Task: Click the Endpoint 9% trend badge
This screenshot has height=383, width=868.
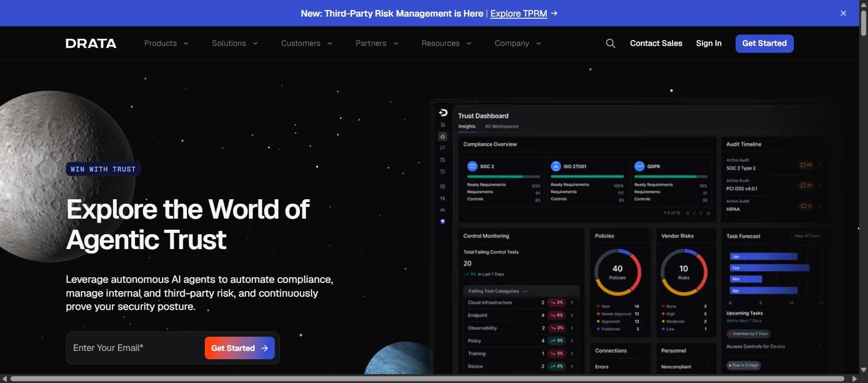Action: coord(556,315)
